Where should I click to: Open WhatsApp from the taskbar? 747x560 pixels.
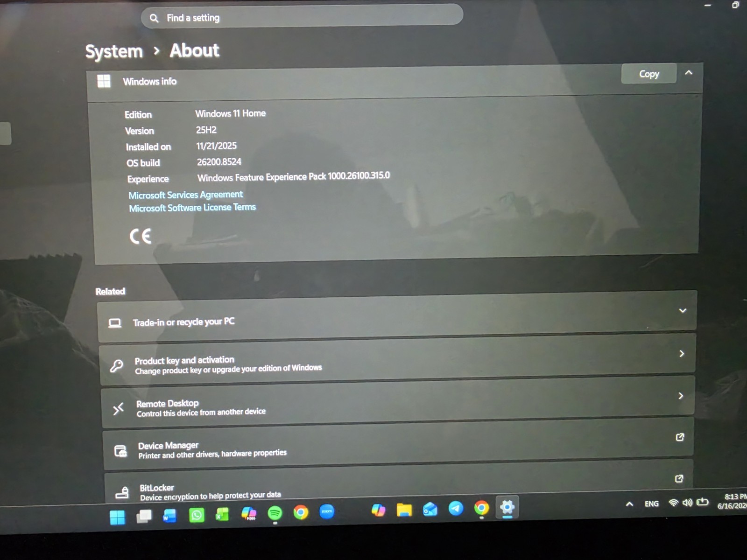pos(197,515)
